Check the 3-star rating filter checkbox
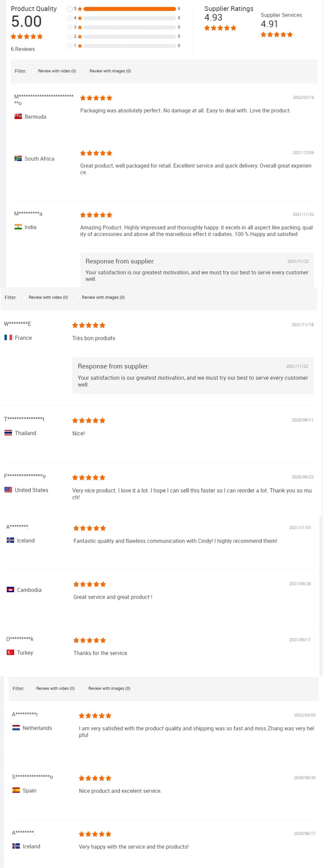Image resolution: width=323 pixels, height=868 pixels. click(70, 27)
